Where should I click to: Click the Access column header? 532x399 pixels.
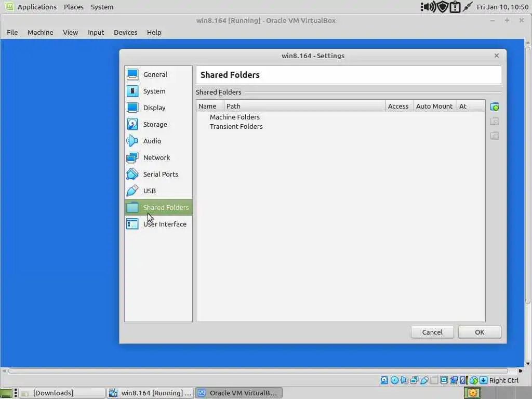[400, 106]
